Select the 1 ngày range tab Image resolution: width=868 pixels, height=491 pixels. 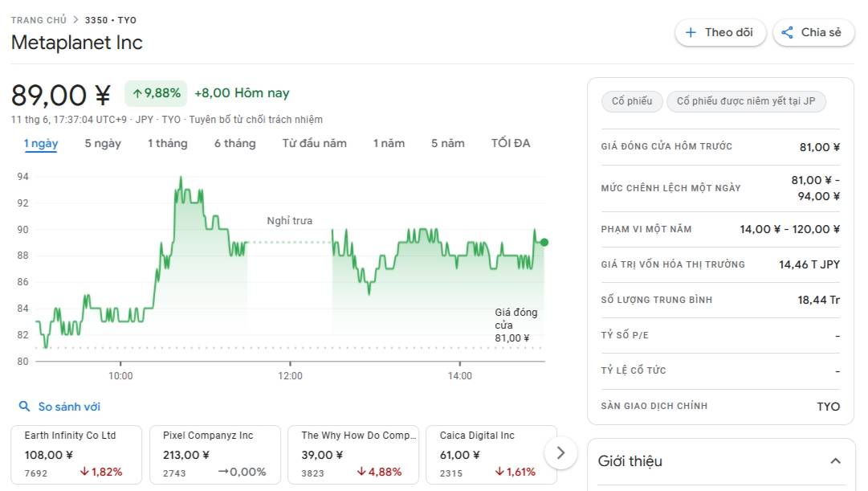point(41,144)
